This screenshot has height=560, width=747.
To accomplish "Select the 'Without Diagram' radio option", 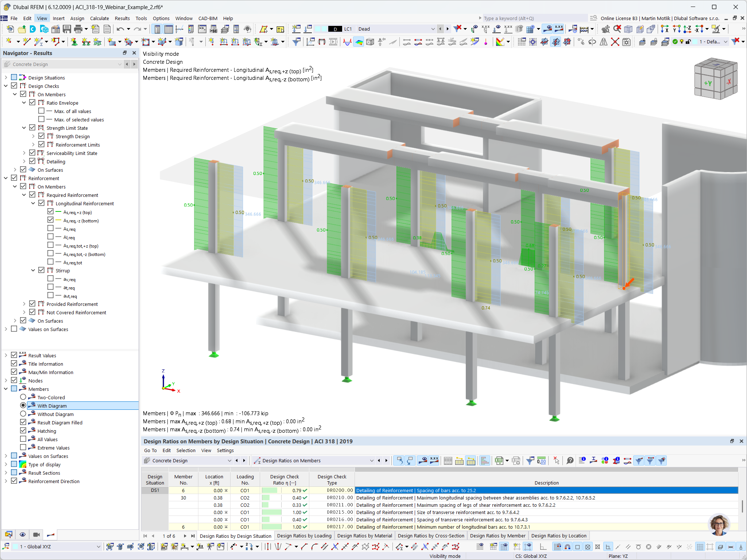I will pyautogui.click(x=24, y=414).
